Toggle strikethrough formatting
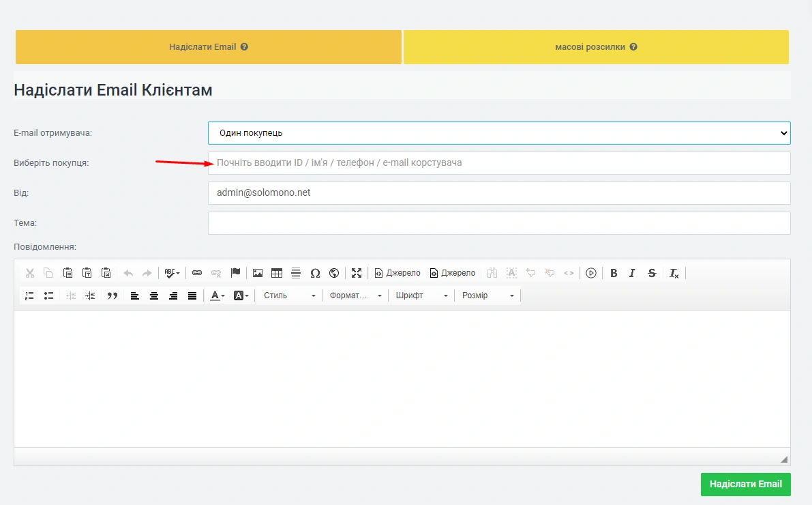Viewport: 812px width, 505px height. click(x=652, y=273)
